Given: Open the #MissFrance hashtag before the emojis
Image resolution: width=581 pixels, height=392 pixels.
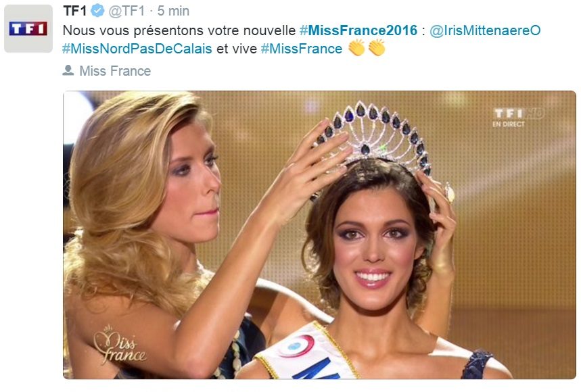Looking at the screenshot, I should [x=302, y=49].
